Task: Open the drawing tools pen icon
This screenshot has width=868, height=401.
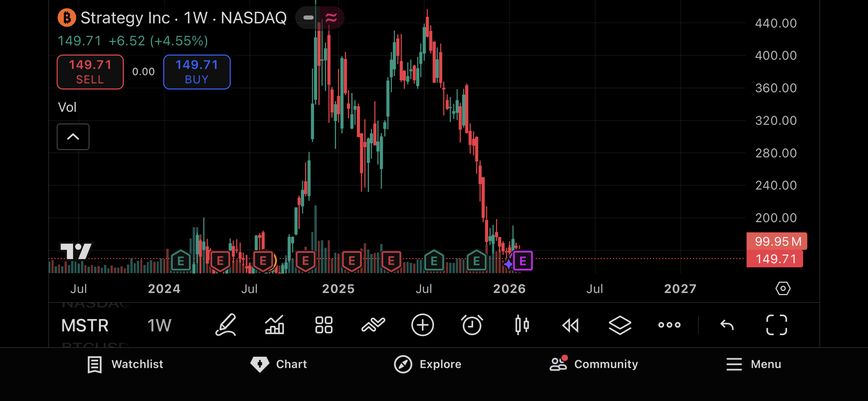Action: pyautogui.click(x=226, y=325)
